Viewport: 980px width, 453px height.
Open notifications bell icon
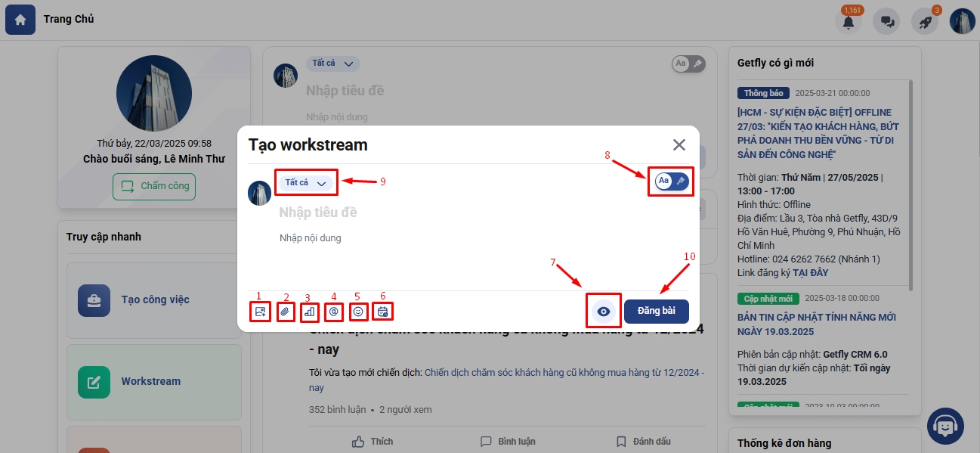point(849,22)
